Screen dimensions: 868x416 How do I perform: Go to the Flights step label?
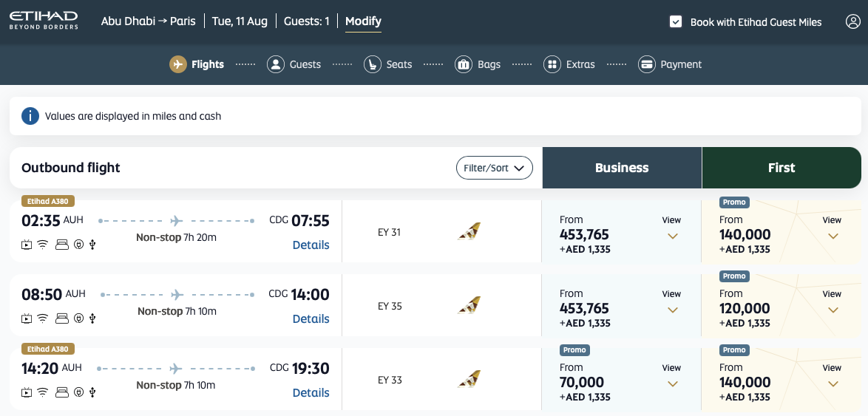click(208, 64)
